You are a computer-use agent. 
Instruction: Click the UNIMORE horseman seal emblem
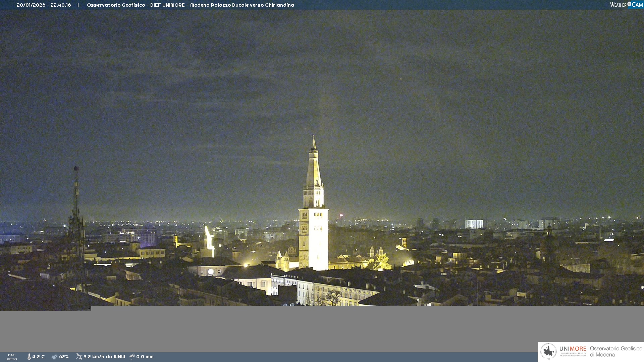548,351
